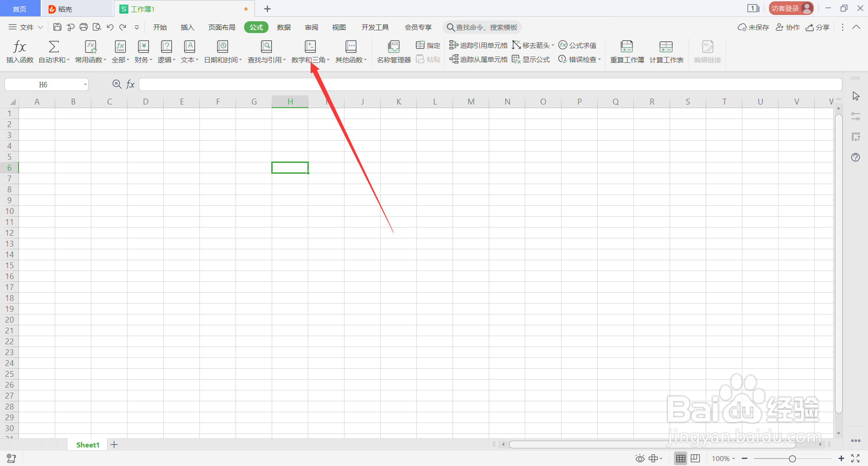Viewport: 868px width, 466px height.
Task: Click Trace Precedents (追踪引用单元格)
Action: (x=478, y=45)
